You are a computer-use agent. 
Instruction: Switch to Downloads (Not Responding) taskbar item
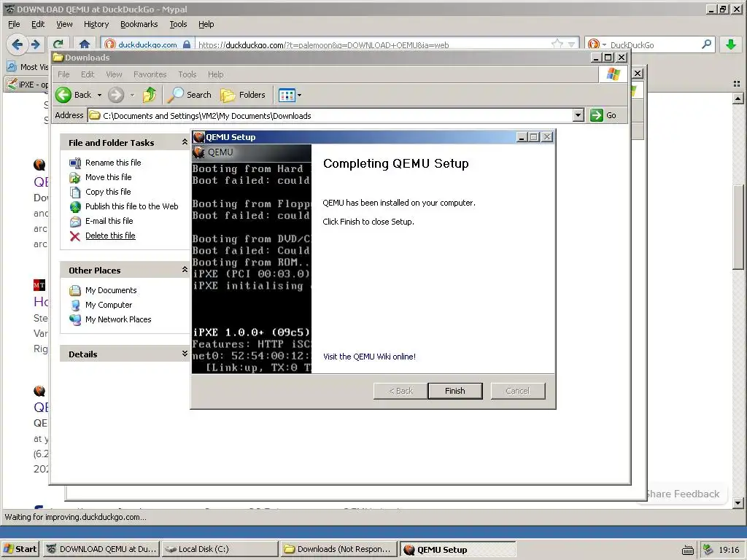pos(338,549)
